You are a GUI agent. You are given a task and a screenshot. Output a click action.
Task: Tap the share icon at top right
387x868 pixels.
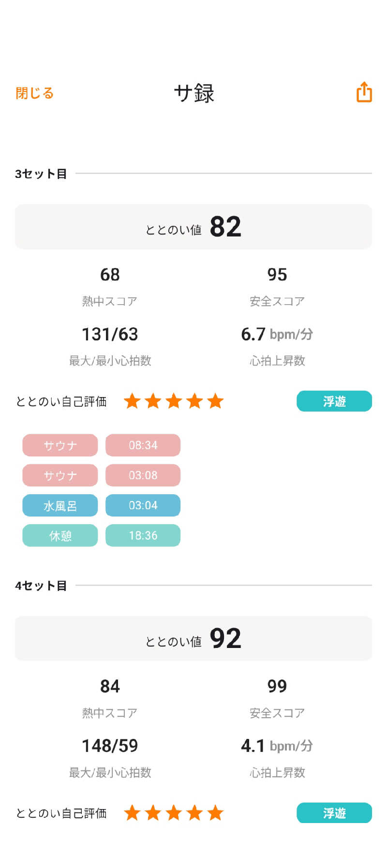pyautogui.click(x=364, y=92)
